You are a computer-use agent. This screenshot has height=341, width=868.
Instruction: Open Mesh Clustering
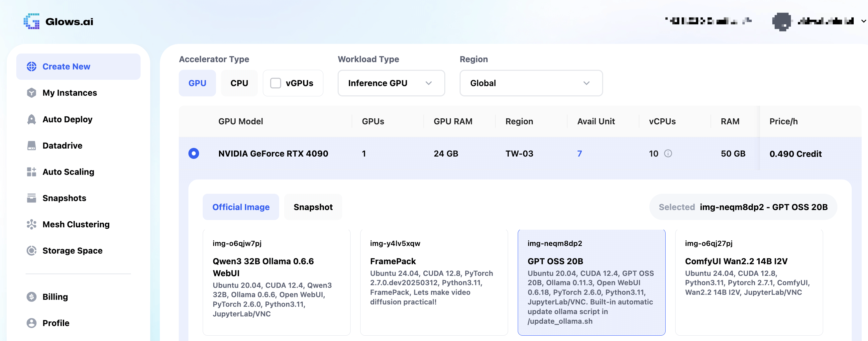[x=78, y=224]
